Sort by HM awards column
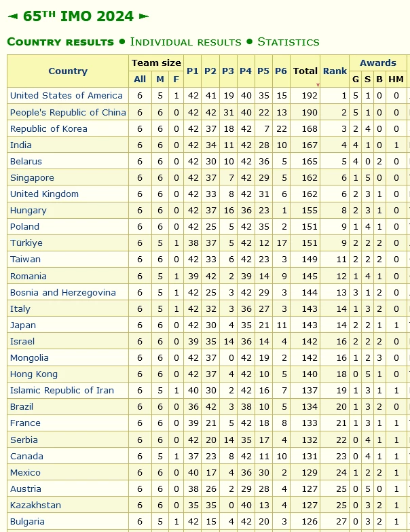 pyautogui.click(x=396, y=79)
